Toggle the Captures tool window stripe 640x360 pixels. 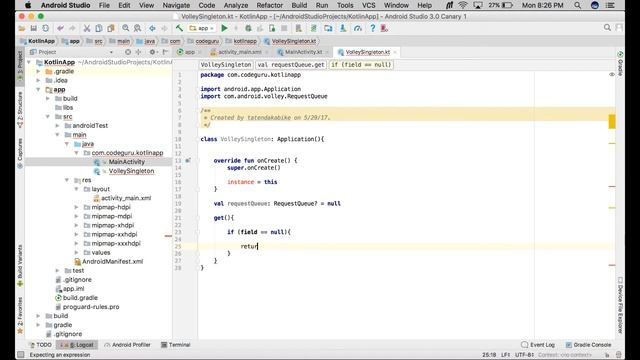tap(20, 153)
